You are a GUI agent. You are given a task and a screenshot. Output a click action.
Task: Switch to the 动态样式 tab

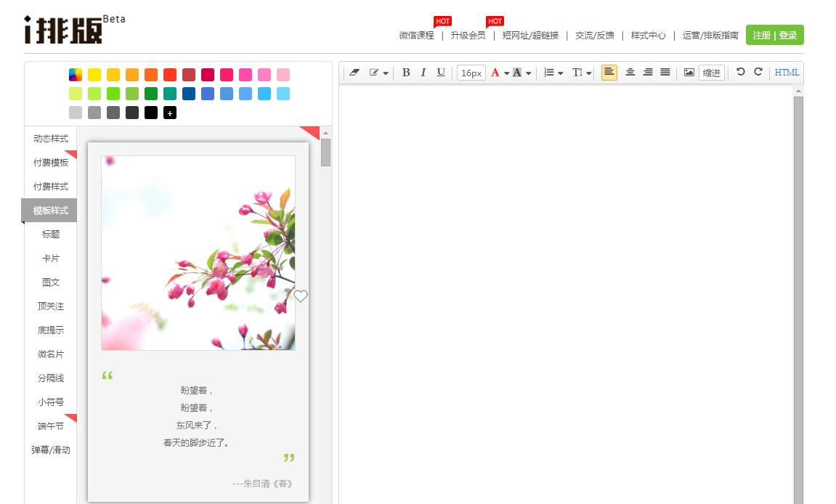(51, 139)
